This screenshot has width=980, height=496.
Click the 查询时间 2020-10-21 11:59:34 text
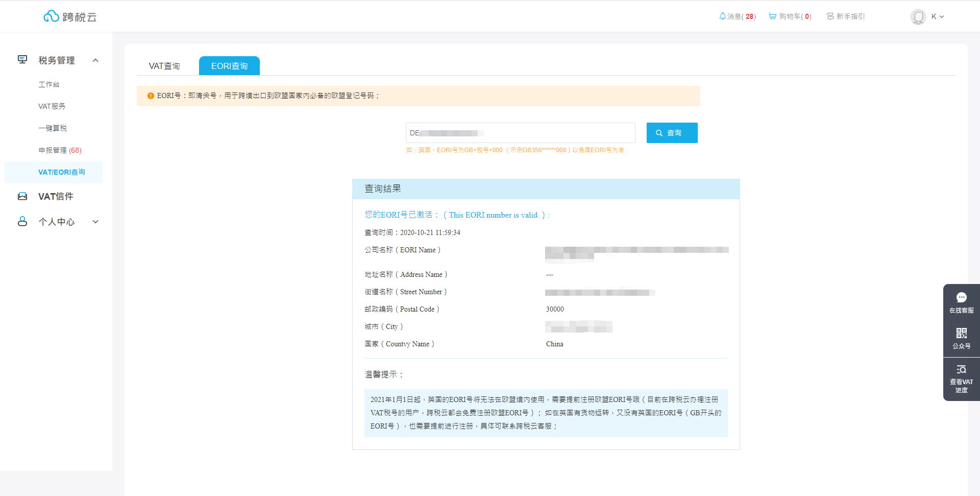412,232
